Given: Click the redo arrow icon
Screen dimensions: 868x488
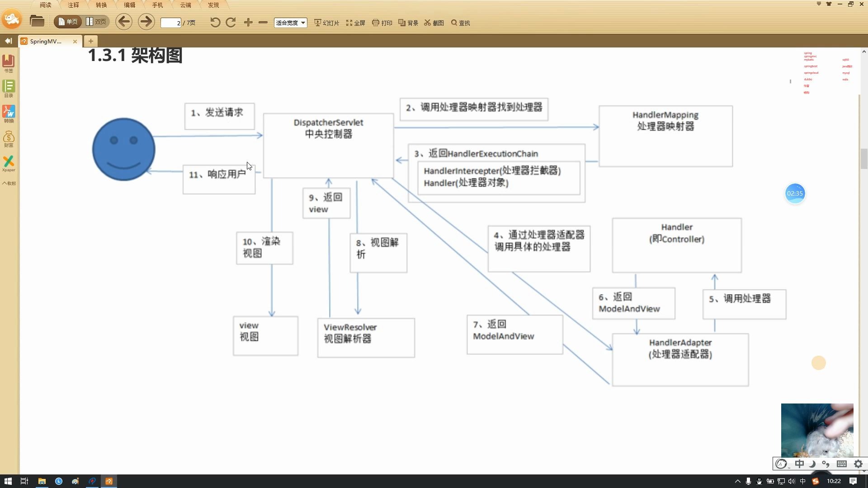Looking at the screenshot, I should pos(231,23).
